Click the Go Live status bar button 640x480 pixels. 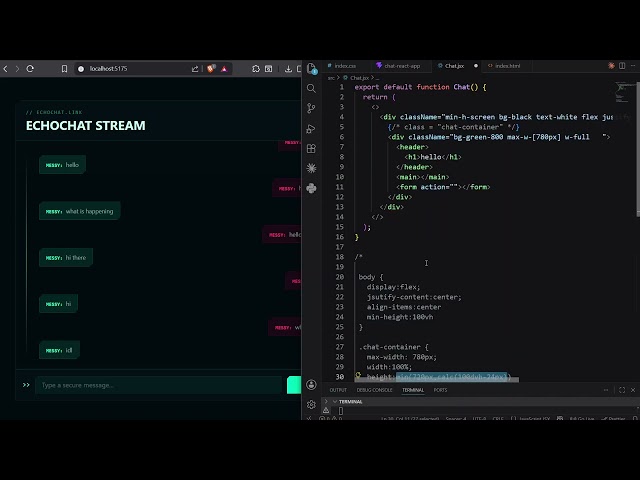click(582, 418)
